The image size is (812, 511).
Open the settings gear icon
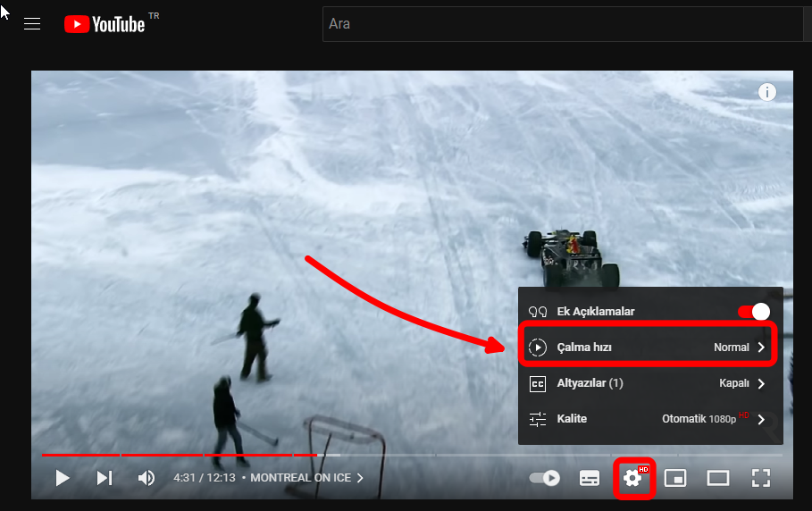[633, 478]
